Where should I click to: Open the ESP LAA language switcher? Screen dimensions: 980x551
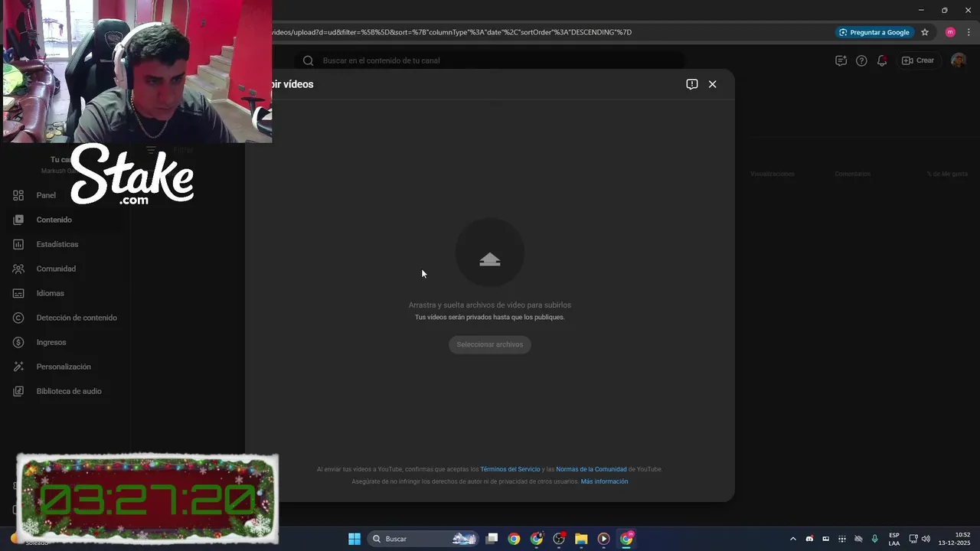(894, 539)
